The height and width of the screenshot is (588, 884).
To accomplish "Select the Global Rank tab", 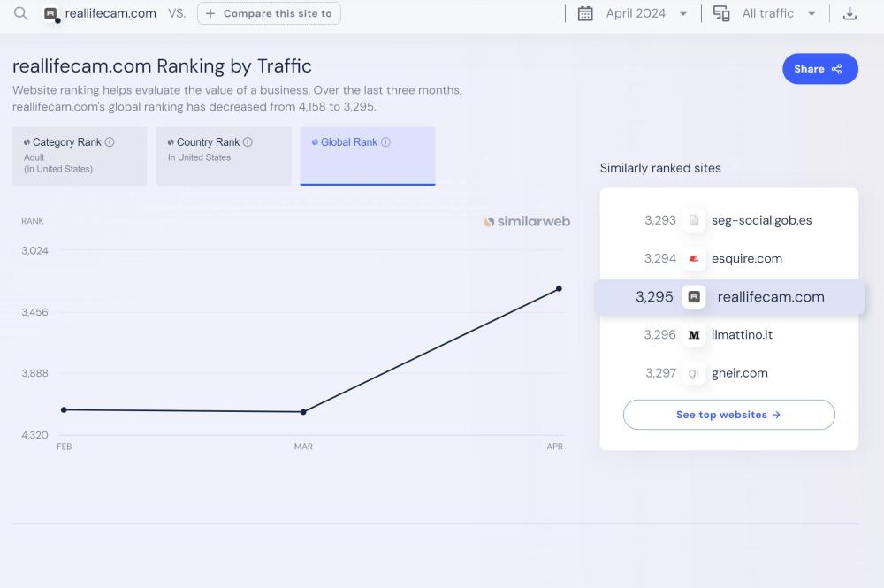I will pos(367,156).
